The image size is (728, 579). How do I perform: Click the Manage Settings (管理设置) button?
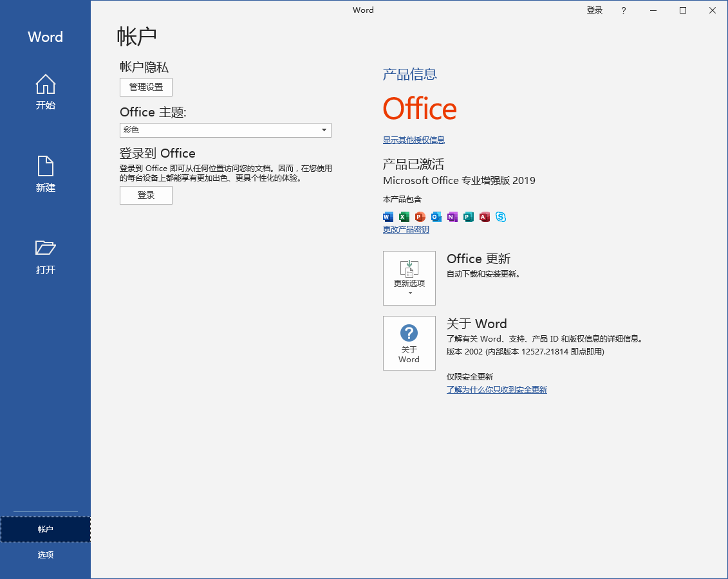145,87
